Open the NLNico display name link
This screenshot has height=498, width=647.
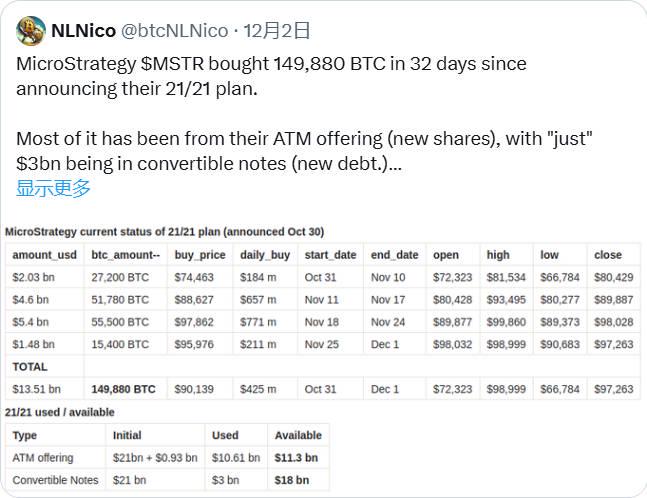(83, 30)
